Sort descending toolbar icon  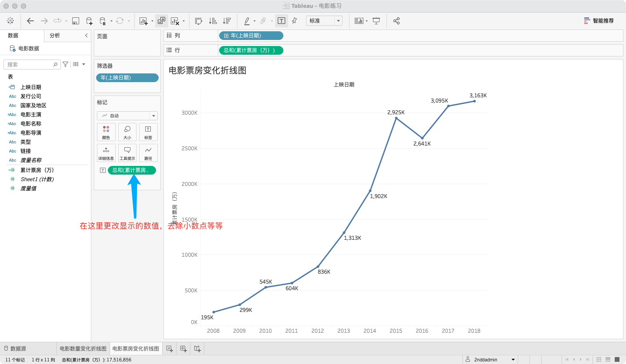[226, 20]
